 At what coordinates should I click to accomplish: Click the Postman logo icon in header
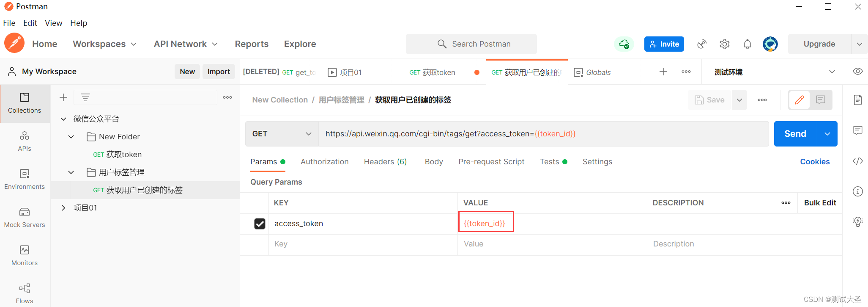[x=14, y=43]
